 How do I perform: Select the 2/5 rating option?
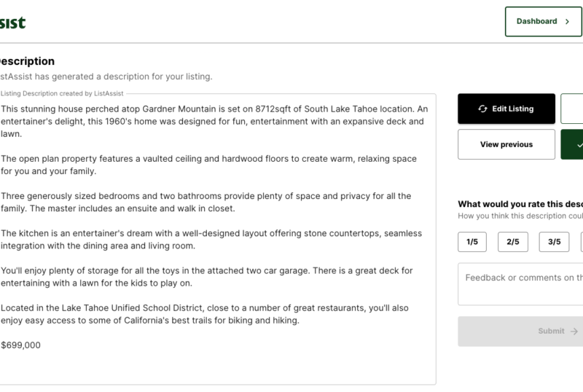pos(513,242)
